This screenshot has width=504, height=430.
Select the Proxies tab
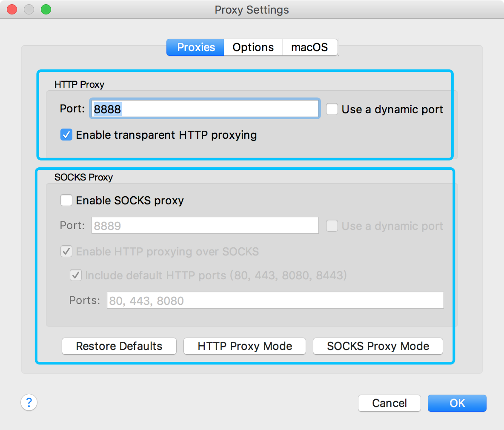coord(195,47)
